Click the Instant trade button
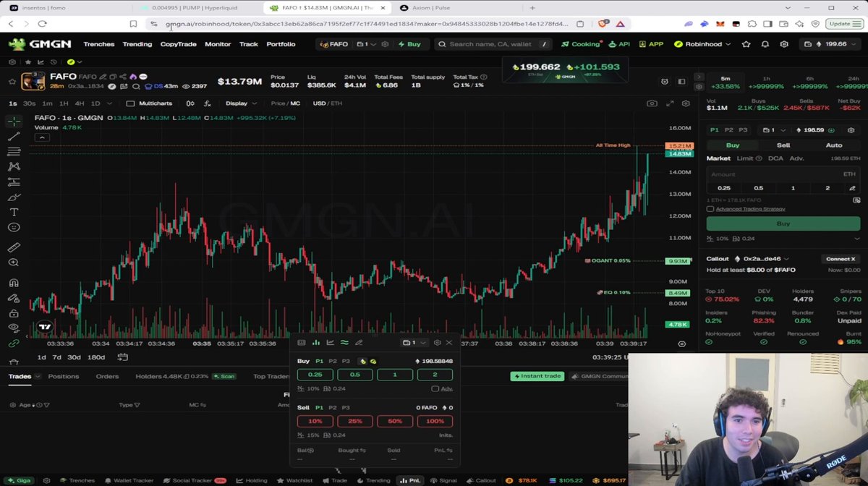 [x=537, y=376]
